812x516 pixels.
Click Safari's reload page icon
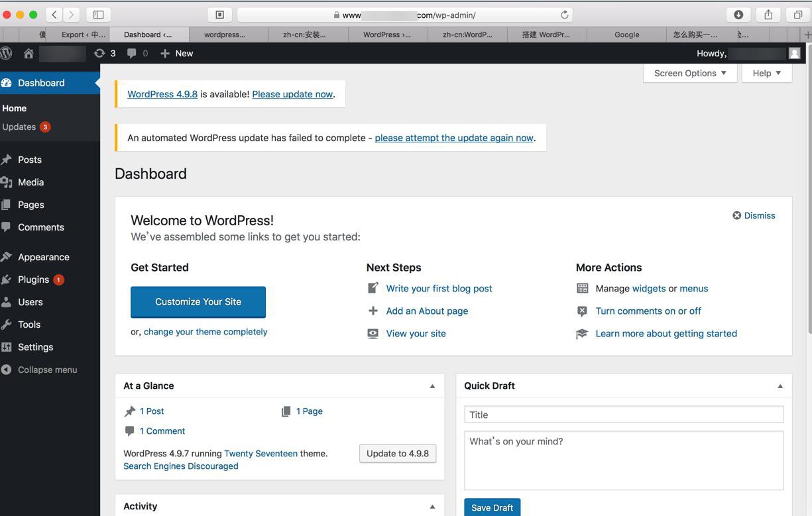565,15
